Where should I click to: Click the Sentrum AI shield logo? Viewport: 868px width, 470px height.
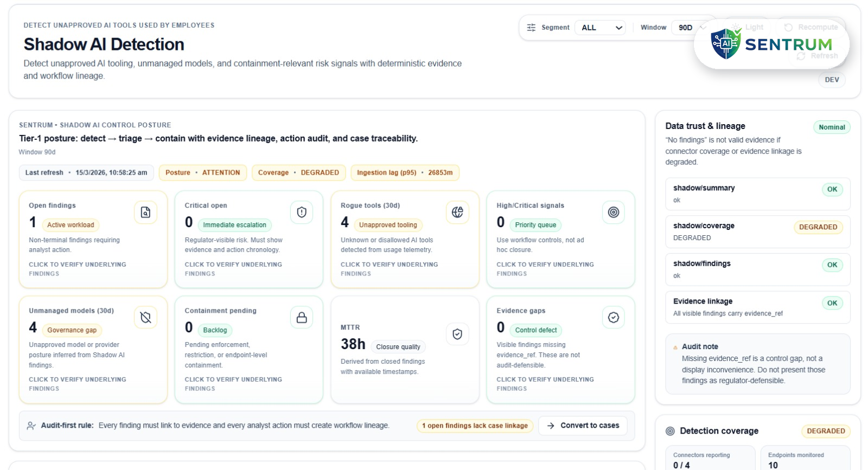tap(726, 44)
